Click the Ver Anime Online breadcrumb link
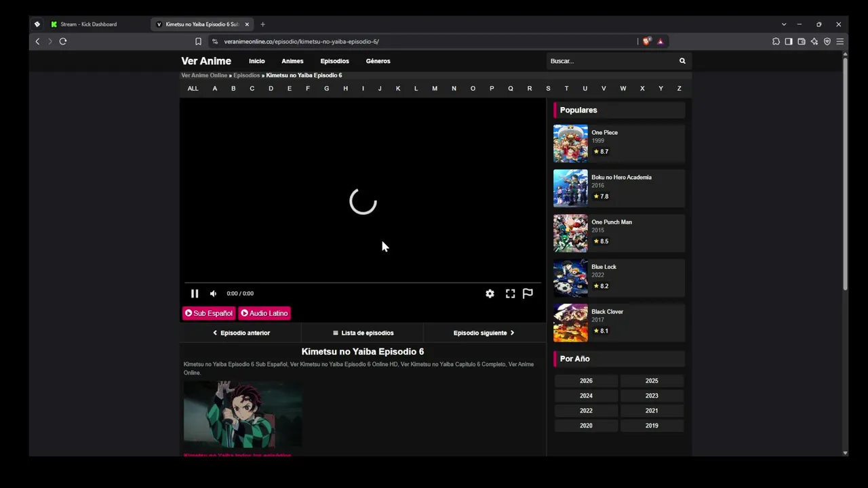The height and width of the screenshot is (488, 868). 204,75
